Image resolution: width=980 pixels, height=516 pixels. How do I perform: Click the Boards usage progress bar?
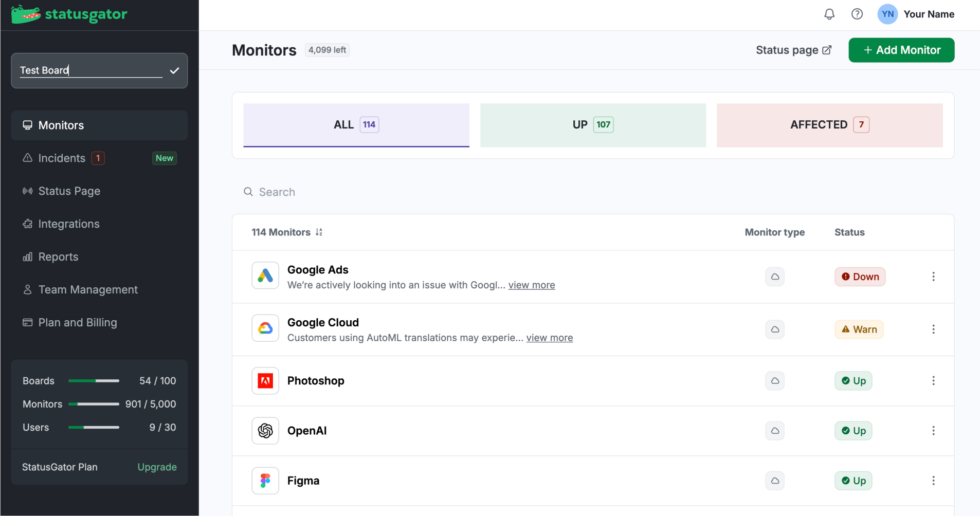(x=94, y=381)
